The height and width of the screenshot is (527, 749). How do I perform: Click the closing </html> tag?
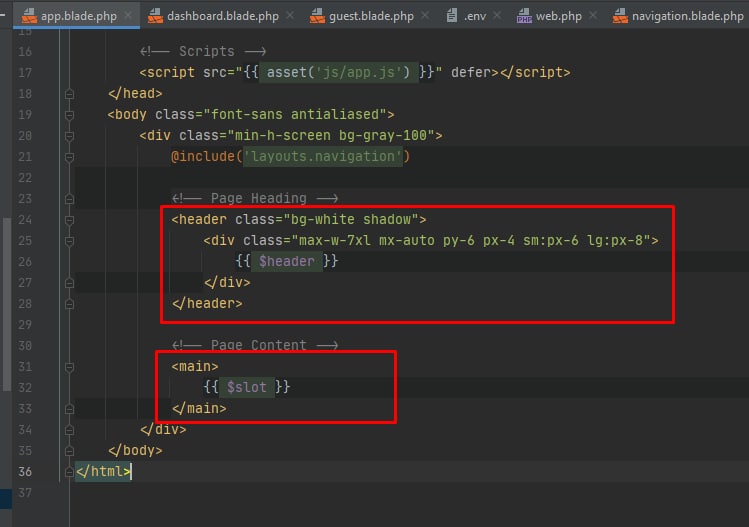pyautogui.click(x=103, y=472)
